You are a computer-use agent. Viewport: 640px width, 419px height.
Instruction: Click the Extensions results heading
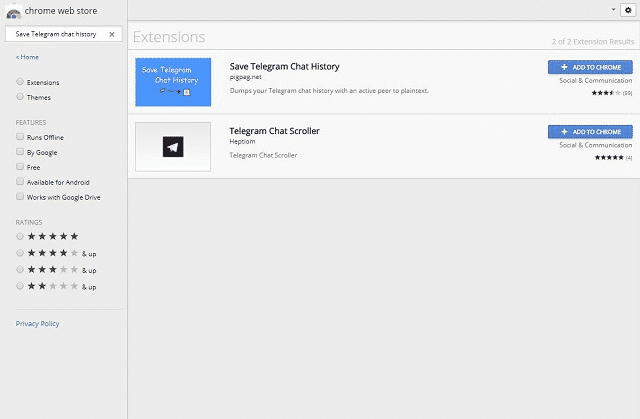pyautogui.click(x=169, y=37)
